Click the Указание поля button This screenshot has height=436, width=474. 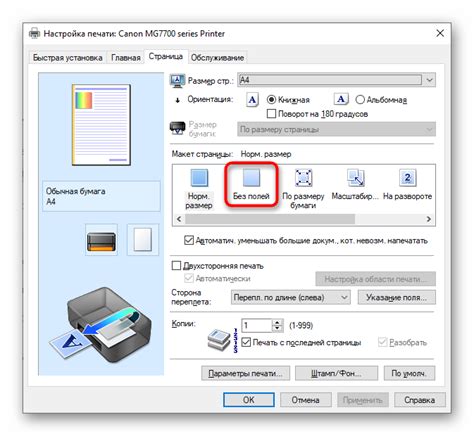[396, 297]
